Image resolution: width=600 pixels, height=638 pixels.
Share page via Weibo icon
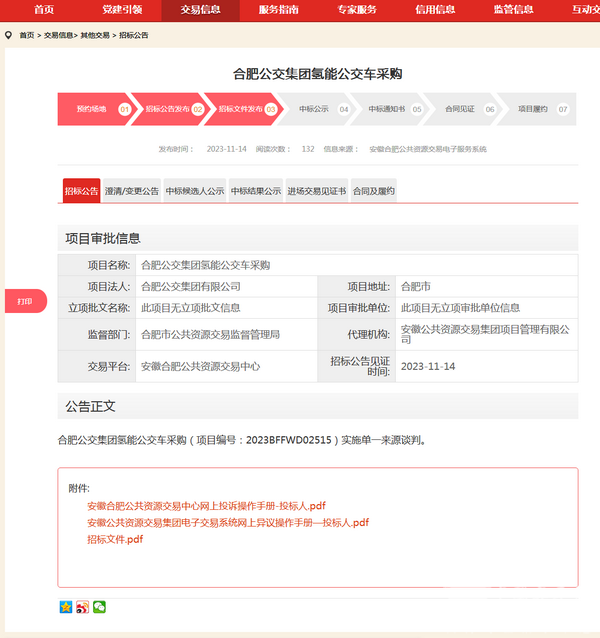[x=82, y=606]
